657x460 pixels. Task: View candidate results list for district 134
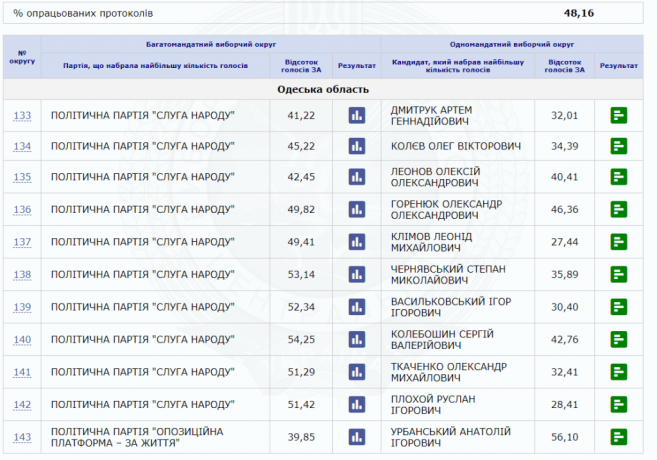click(x=618, y=146)
